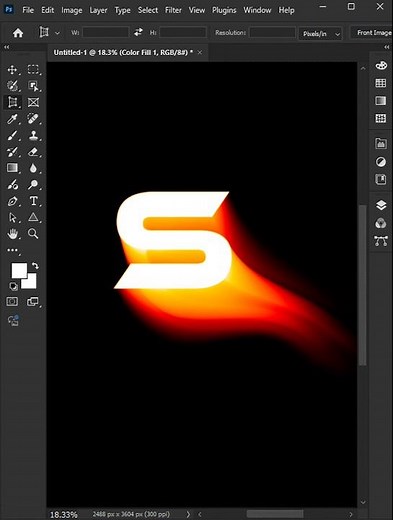Click the horizontal scrollbar thumb

[x=275, y=514]
